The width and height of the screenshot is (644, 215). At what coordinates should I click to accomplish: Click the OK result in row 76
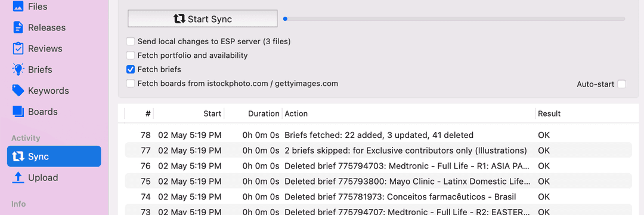[544, 165]
